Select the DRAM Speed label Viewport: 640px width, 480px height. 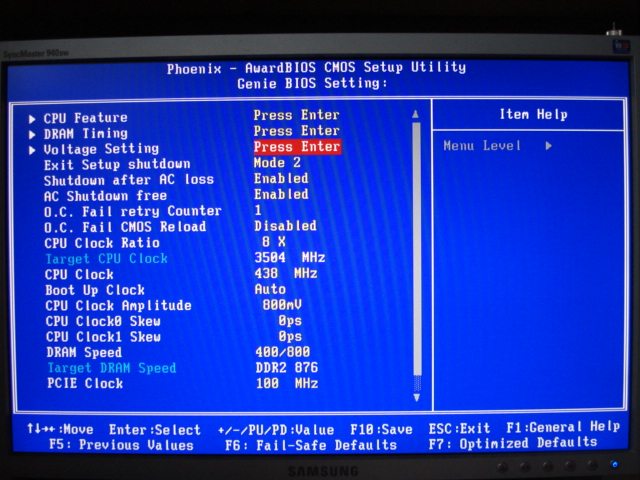pyautogui.click(x=84, y=352)
